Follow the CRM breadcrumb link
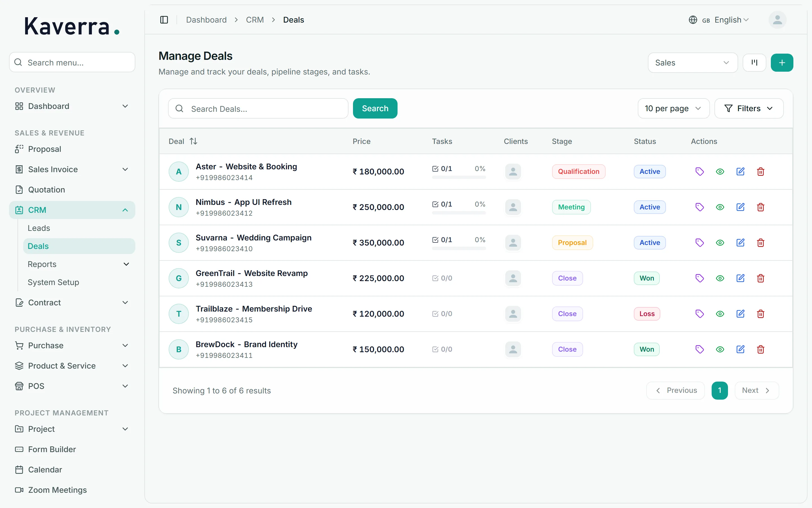This screenshot has width=812, height=508. click(255, 20)
